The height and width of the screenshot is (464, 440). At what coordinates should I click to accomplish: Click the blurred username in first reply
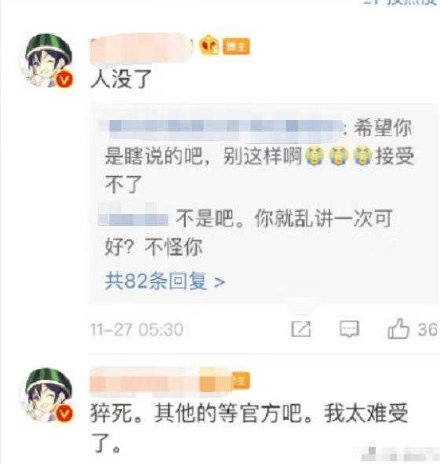click(222, 129)
